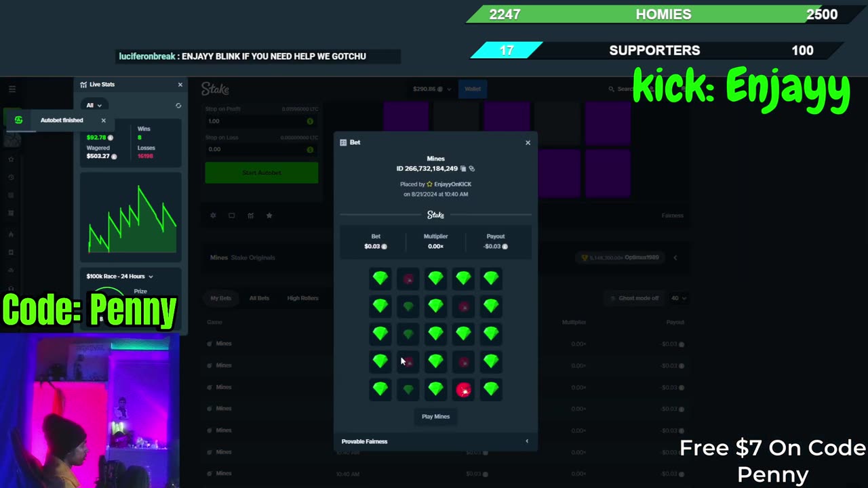Select the exploded red mine tile

click(x=463, y=390)
